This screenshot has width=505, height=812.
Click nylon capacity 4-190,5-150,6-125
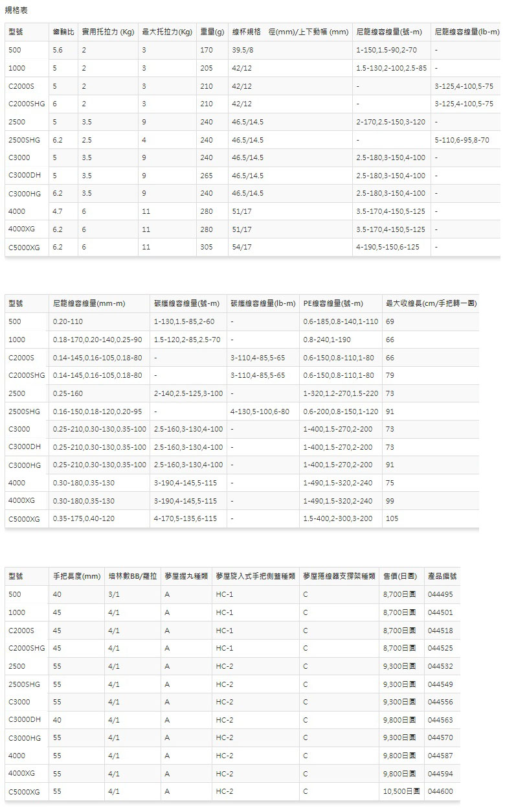[x=388, y=247]
